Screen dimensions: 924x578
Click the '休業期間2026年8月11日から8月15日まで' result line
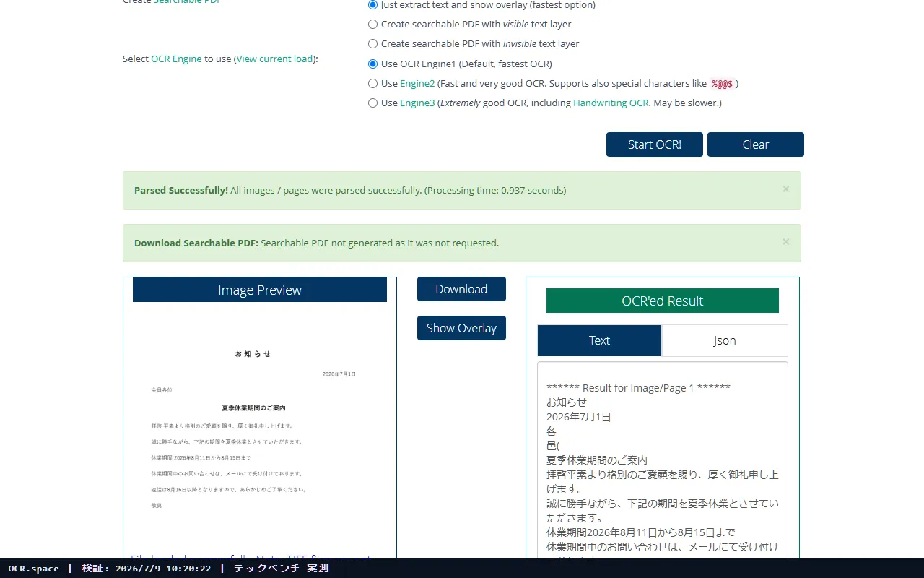tap(641, 532)
